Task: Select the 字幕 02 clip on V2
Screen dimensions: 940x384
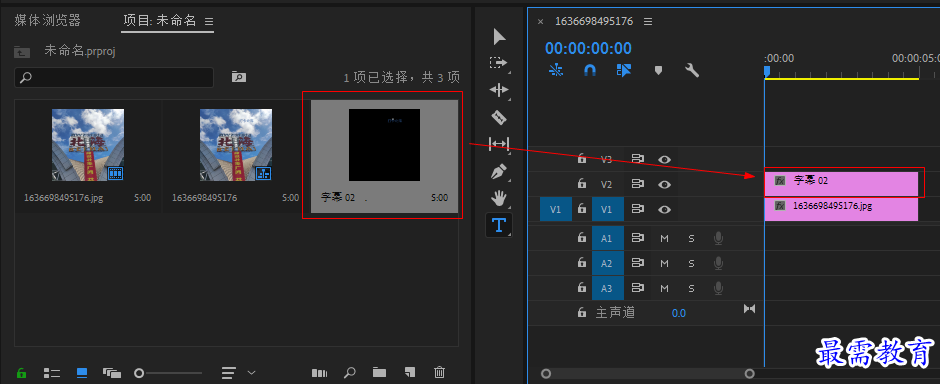Action: click(x=841, y=184)
